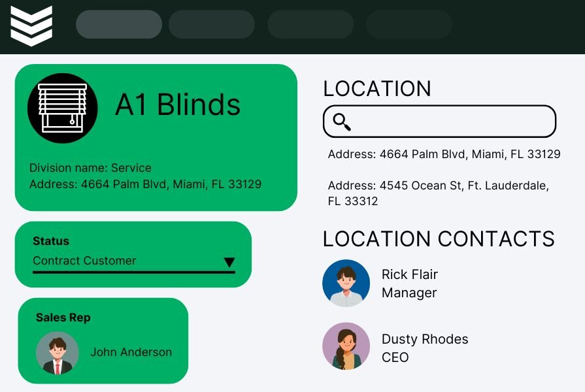
Task: Click the LOCATION heading
Action: click(x=377, y=89)
